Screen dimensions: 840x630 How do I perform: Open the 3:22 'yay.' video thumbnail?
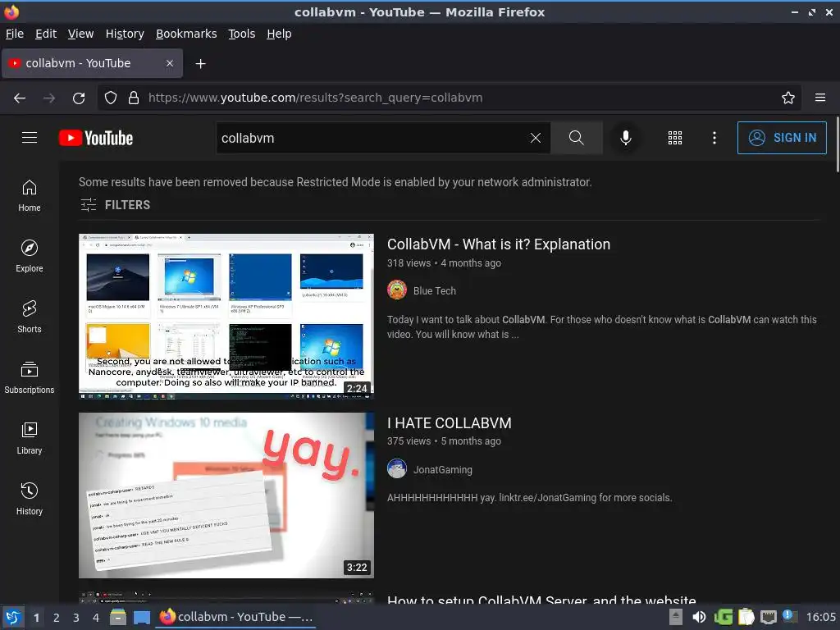click(x=226, y=495)
